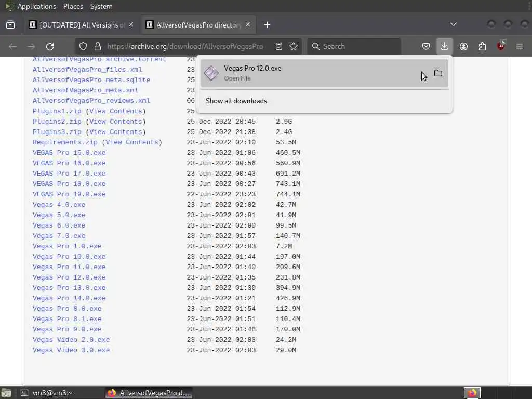Screen dimensions: 532x399
Task: Open AllversofVegasPro_meta.xml link
Action: (85, 90)
